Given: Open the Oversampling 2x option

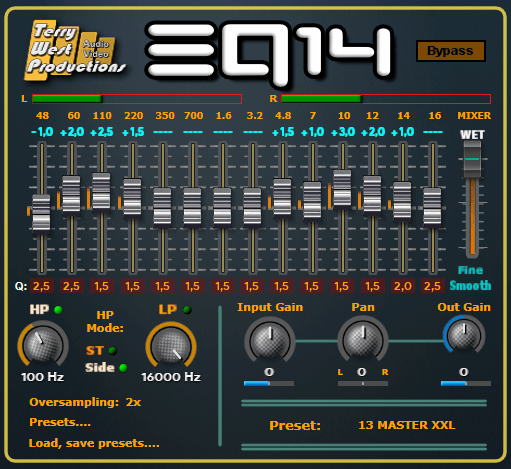Looking at the screenshot, I should (85, 402).
